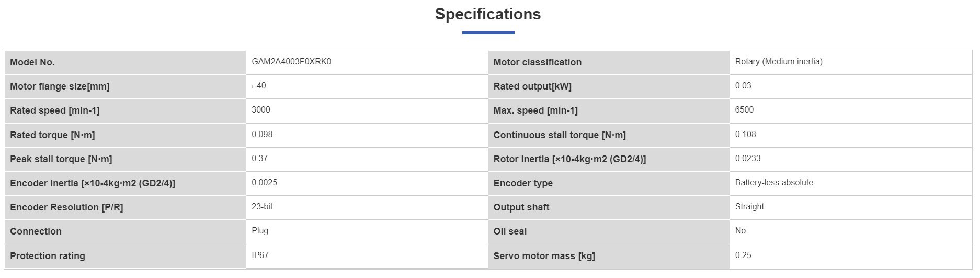This screenshot has height=278, width=980.
Task: Click the Connection value Plug
Action: 260,231
